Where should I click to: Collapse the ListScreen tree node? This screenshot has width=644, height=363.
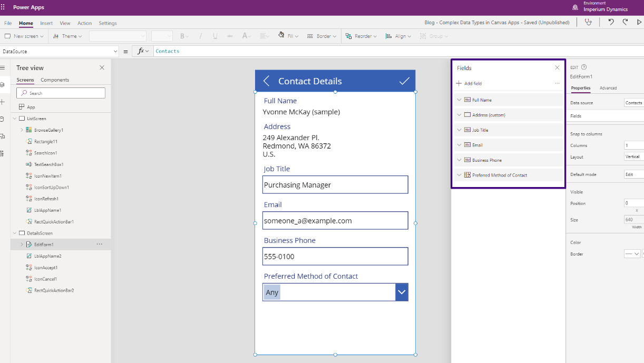tap(14, 119)
